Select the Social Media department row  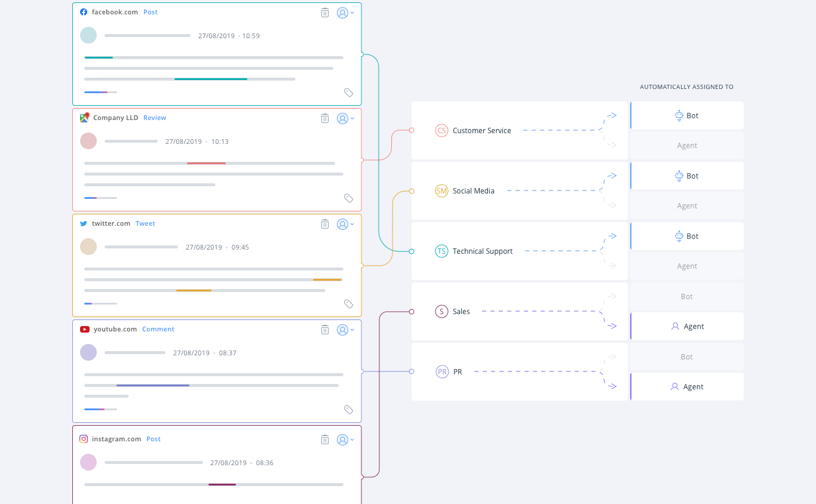click(x=519, y=190)
